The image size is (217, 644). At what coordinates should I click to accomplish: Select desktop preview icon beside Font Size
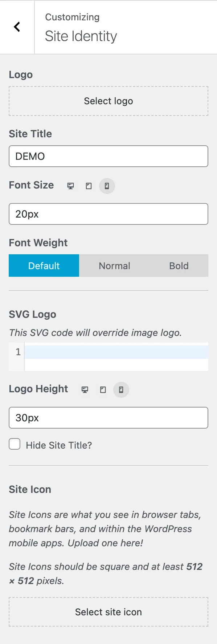point(70,186)
